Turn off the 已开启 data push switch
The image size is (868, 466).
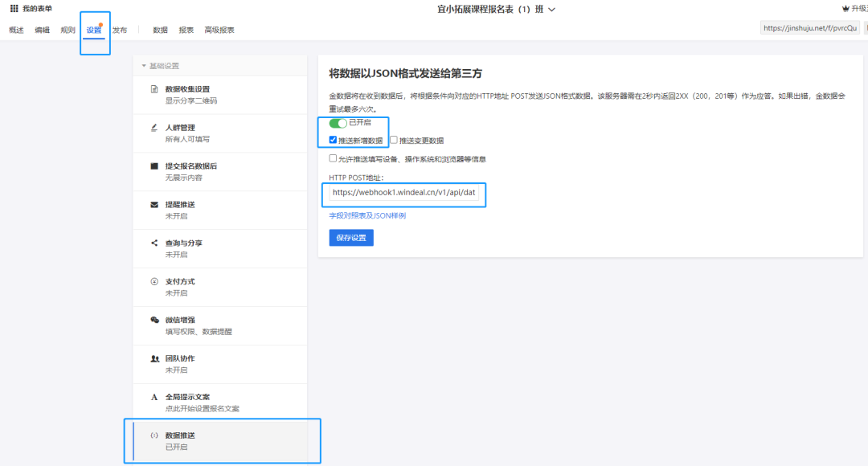click(x=338, y=123)
